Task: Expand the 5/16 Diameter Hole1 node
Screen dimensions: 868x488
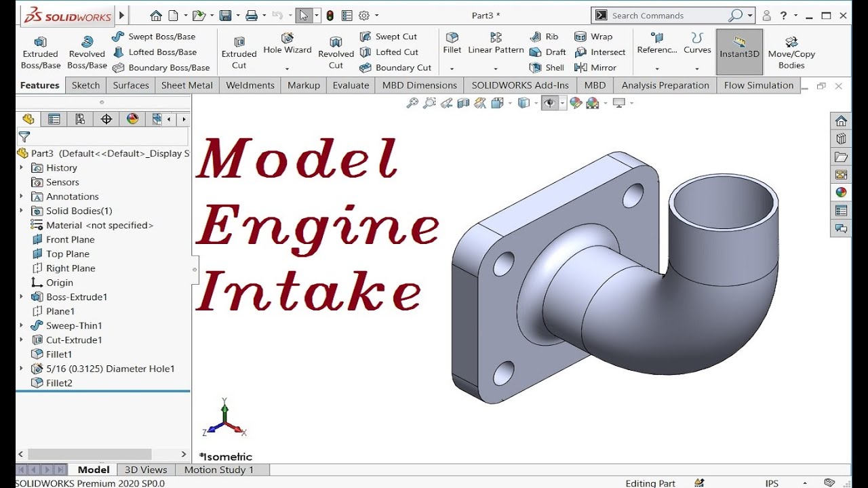Action: pyautogui.click(x=21, y=369)
